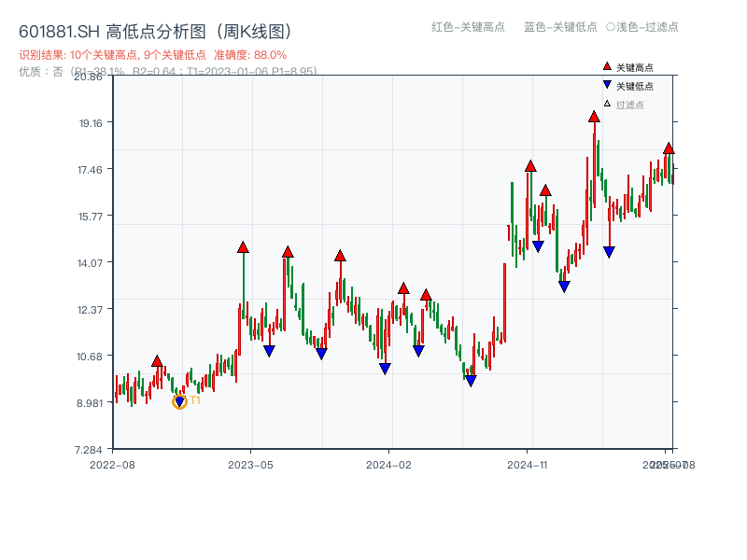The width and height of the screenshot is (747, 560).
Task: Select red key-high marker near 17.46 above 2024-11
Action: coord(530,166)
